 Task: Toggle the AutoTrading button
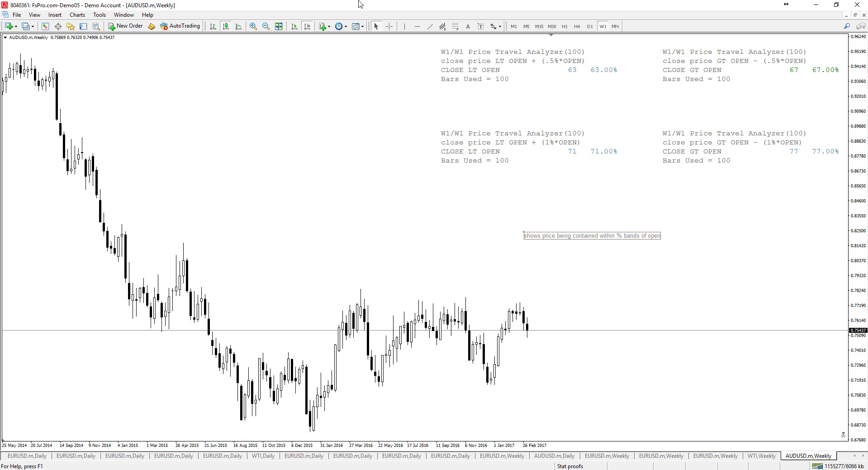[x=180, y=26]
